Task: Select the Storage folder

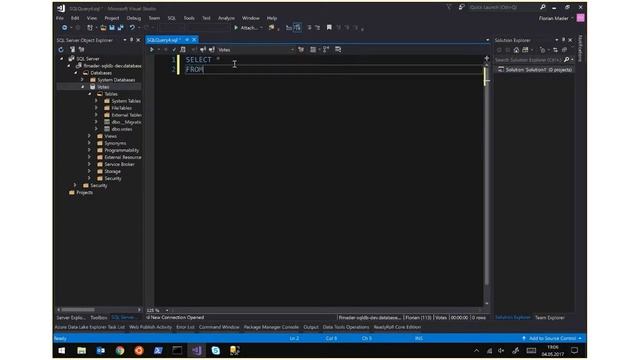Action: (112, 171)
